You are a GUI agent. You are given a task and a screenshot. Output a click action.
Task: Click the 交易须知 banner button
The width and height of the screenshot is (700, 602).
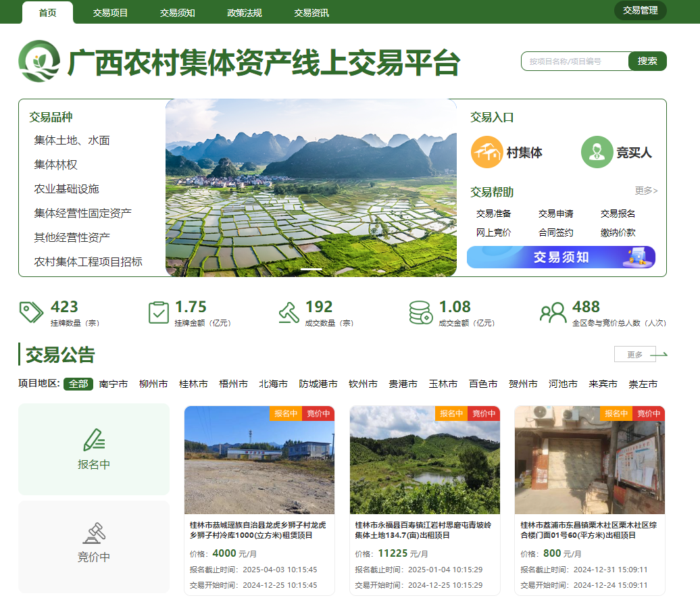coord(561,257)
